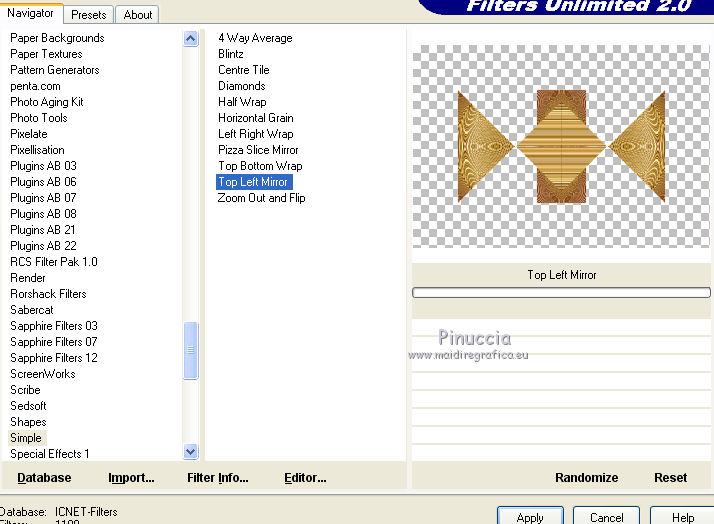Click the progress bar under Top Left Mirror

[x=561, y=292]
